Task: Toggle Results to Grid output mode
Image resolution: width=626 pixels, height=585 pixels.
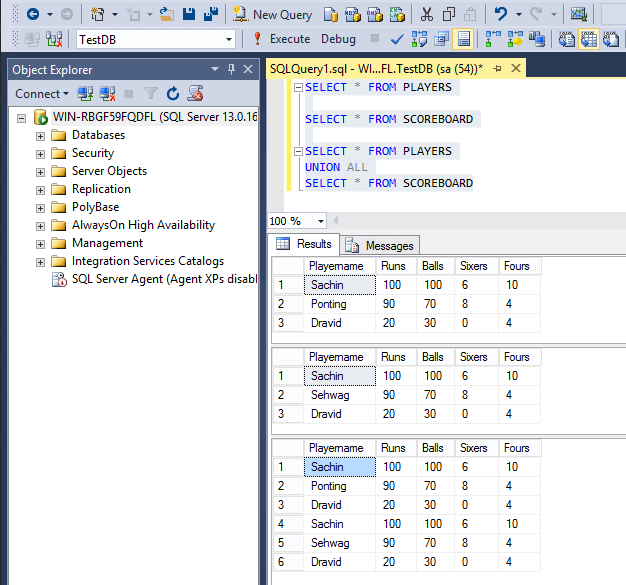Action: tap(589, 39)
